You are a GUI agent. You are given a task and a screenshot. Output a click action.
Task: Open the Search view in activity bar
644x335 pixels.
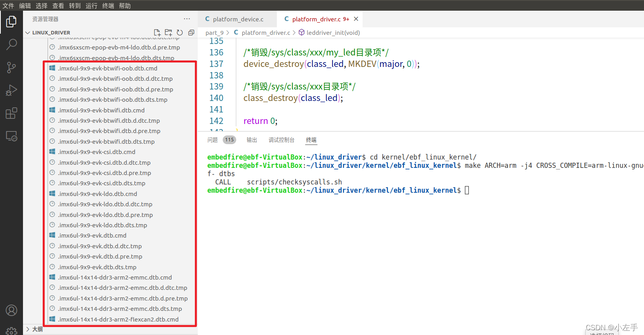pos(11,44)
